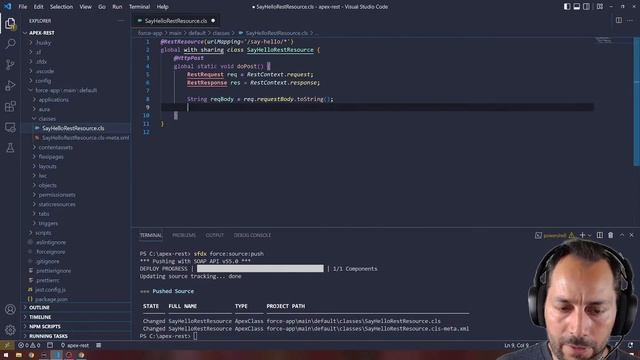Open the package.json file
The image size is (640, 360).
coord(51,299)
